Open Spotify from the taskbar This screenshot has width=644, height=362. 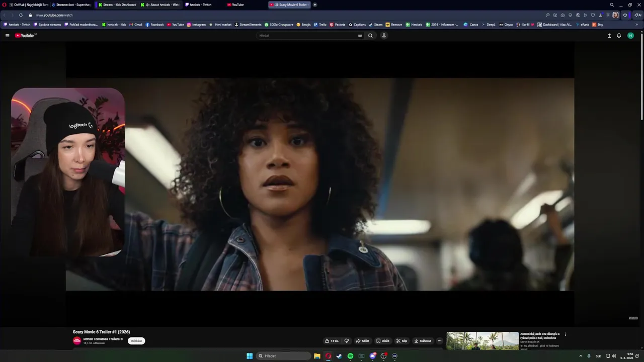click(350, 356)
